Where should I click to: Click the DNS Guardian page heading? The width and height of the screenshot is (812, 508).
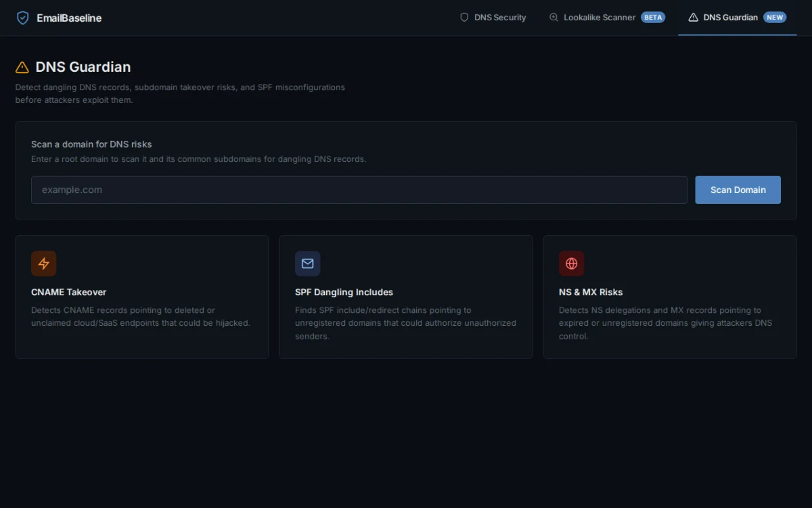tap(83, 67)
